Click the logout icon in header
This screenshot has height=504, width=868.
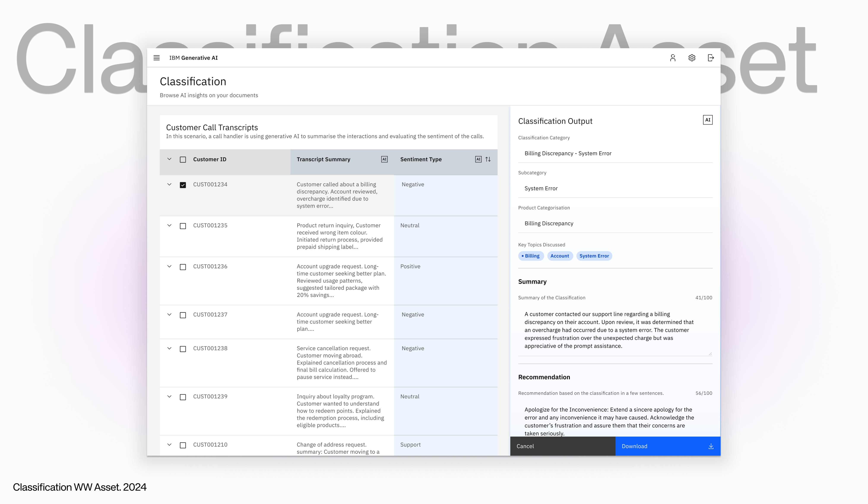(711, 58)
